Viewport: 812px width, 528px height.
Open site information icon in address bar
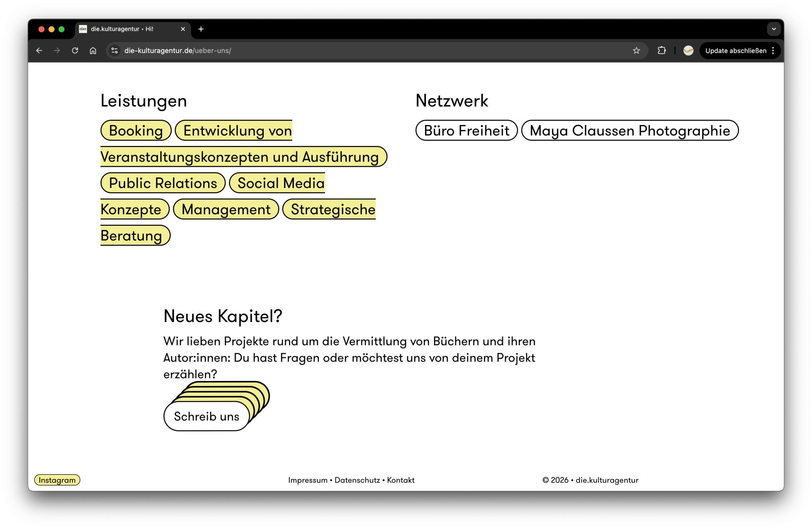pyautogui.click(x=115, y=51)
